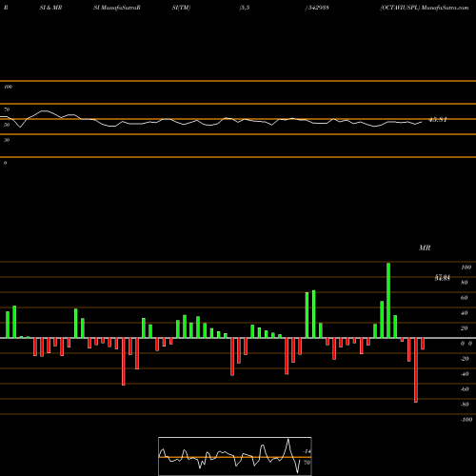Click the RSI axis label 70
This screenshot has width=476, height=476.
7,109
